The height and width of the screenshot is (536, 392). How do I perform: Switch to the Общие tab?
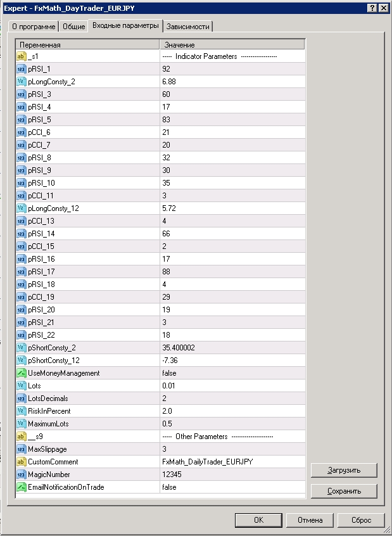click(x=74, y=27)
